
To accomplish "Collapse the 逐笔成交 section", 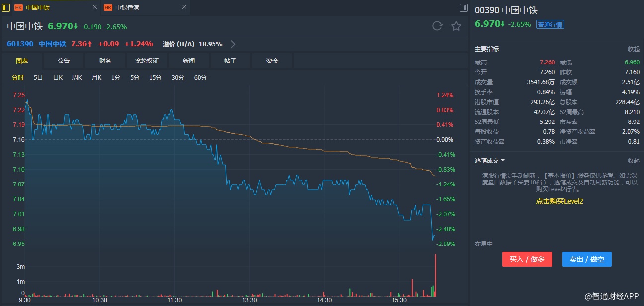I will tap(633, 160).
